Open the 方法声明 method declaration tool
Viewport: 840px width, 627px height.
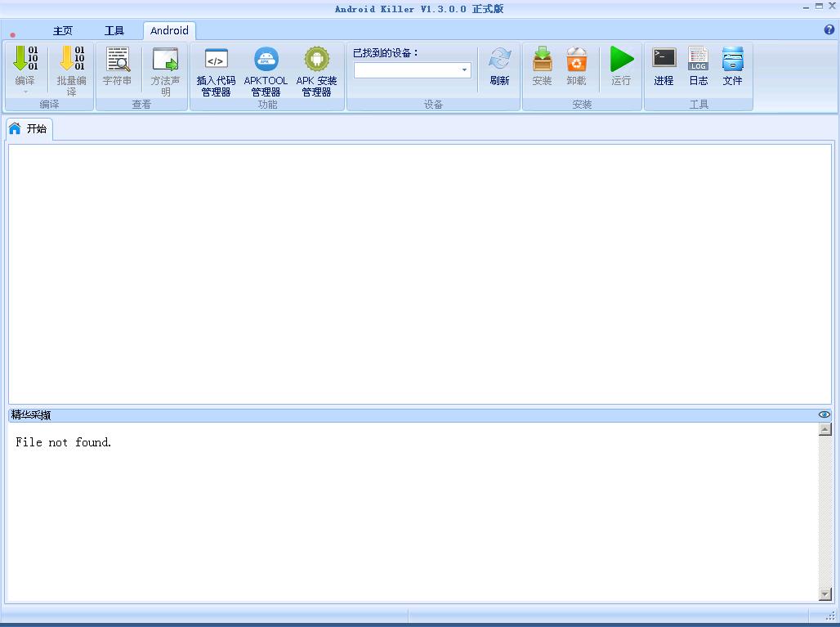(165, 71)
